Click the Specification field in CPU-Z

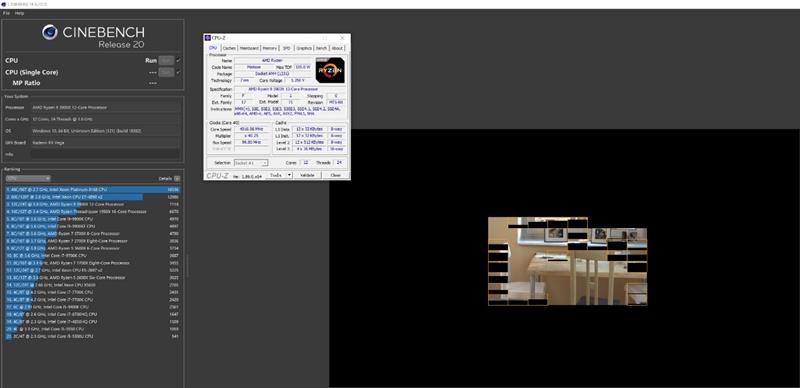[290, 89]
